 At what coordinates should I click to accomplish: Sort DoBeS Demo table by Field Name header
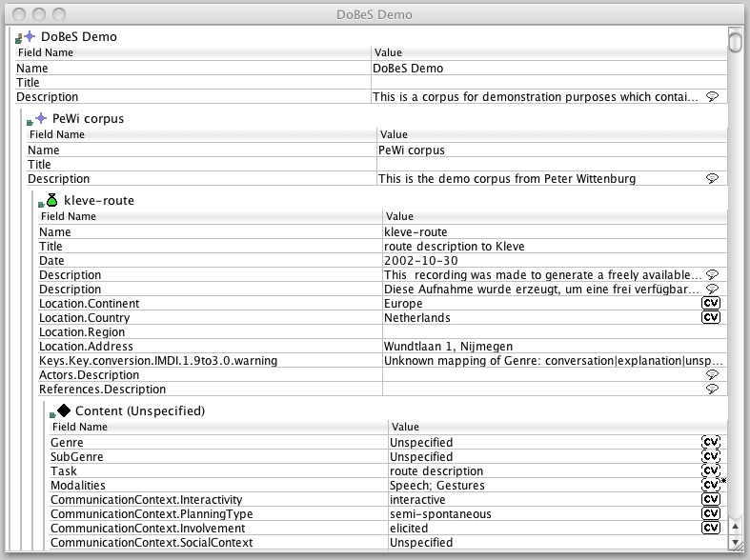tap(193, 52)
